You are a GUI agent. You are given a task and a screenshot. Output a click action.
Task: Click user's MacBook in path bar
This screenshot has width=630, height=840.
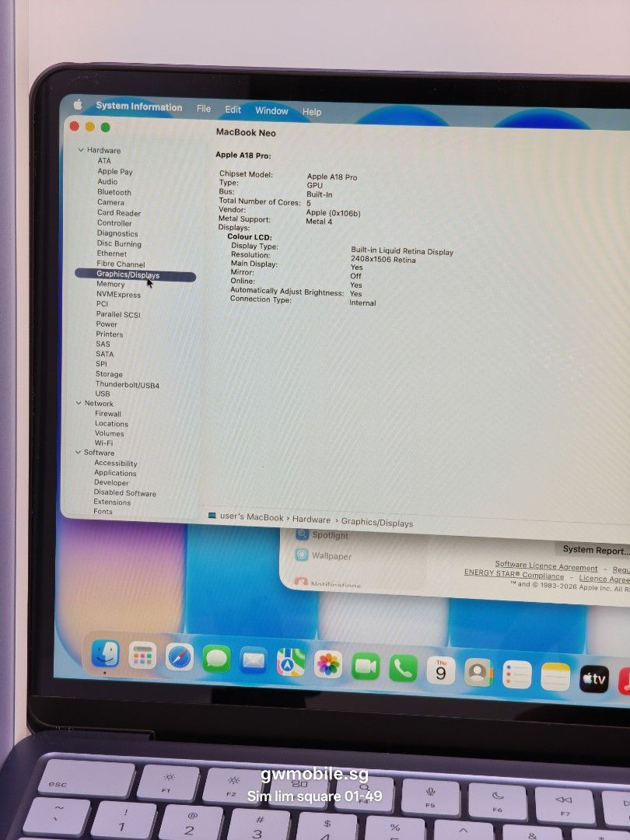click(x=252, y=517)
